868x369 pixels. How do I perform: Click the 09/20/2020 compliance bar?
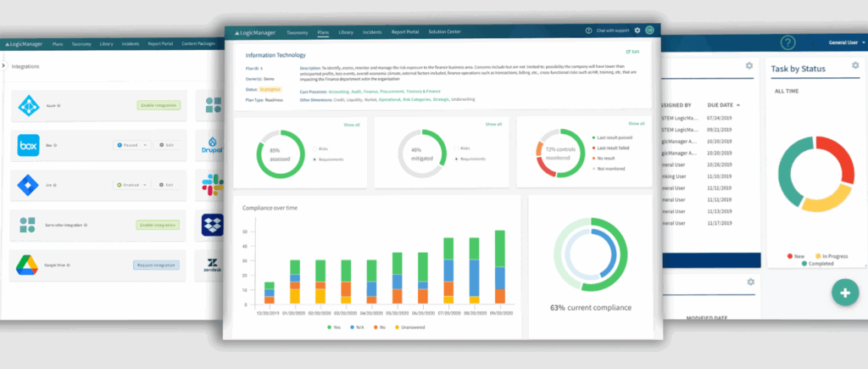click(x=500, y=267)
